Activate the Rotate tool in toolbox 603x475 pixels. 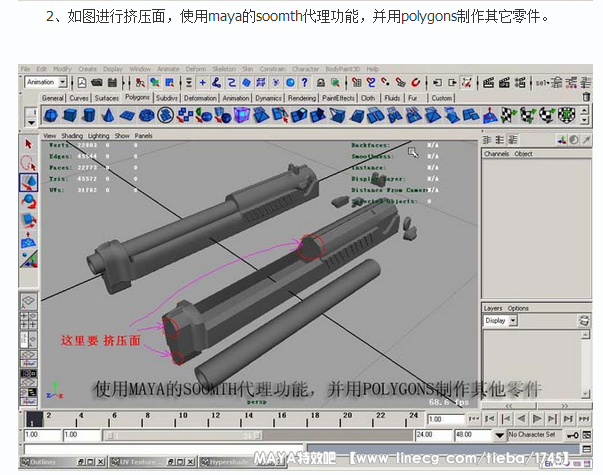(28, 201)
